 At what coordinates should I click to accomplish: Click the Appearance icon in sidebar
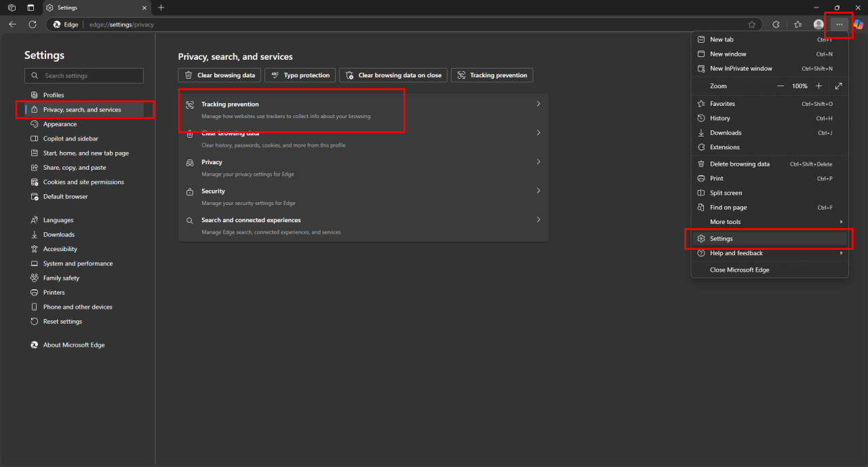35,124
